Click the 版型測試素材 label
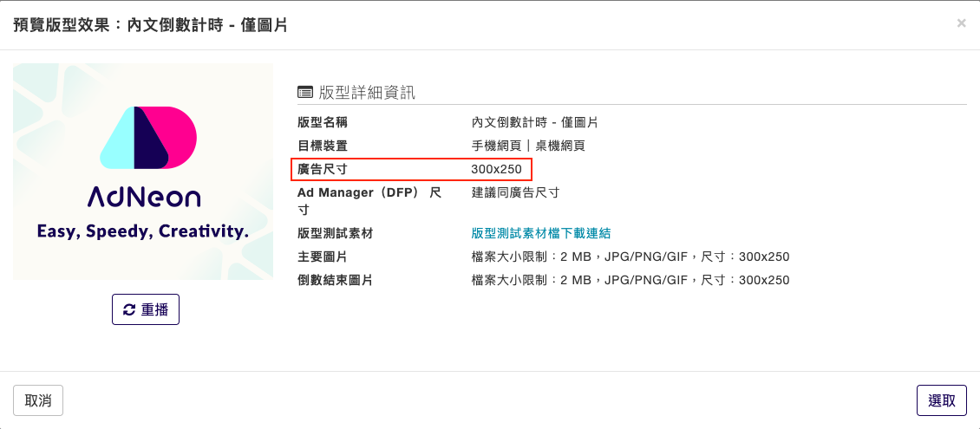Screen dimensions: 980x429 coord(335,233)
